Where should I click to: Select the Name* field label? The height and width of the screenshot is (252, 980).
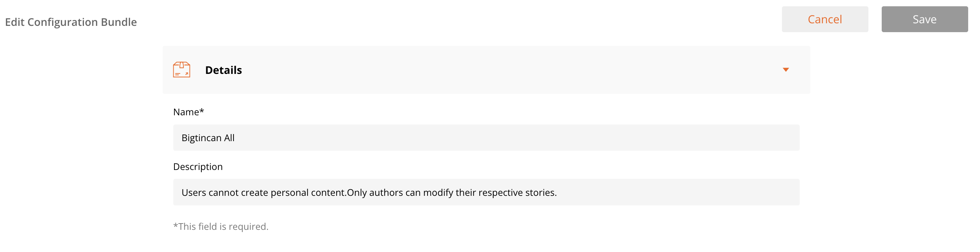pyautogui.click(x=189, y=112)
